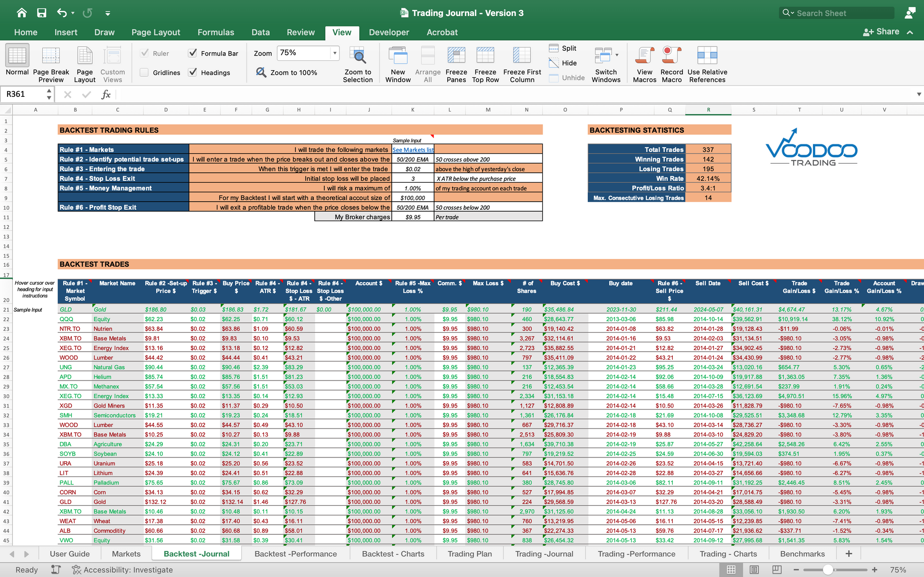
Task: Click the Save icon in title bar
Action: (42, 13)
